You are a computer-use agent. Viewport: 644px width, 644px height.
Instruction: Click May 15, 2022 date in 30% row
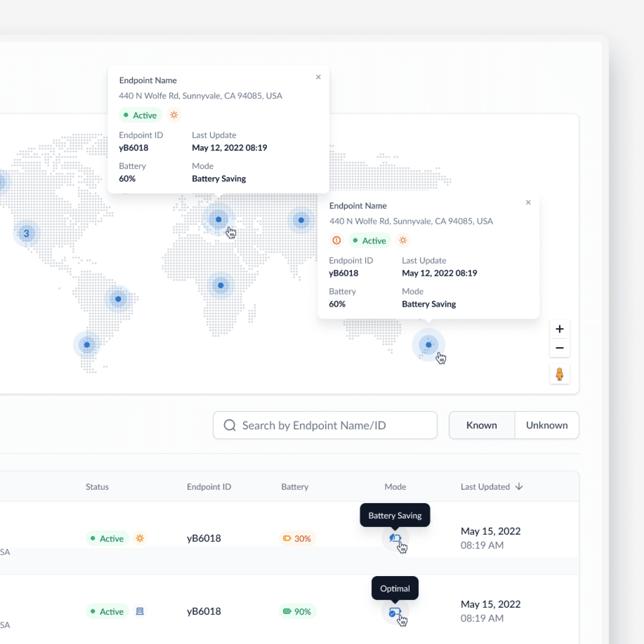click(490, 531)
